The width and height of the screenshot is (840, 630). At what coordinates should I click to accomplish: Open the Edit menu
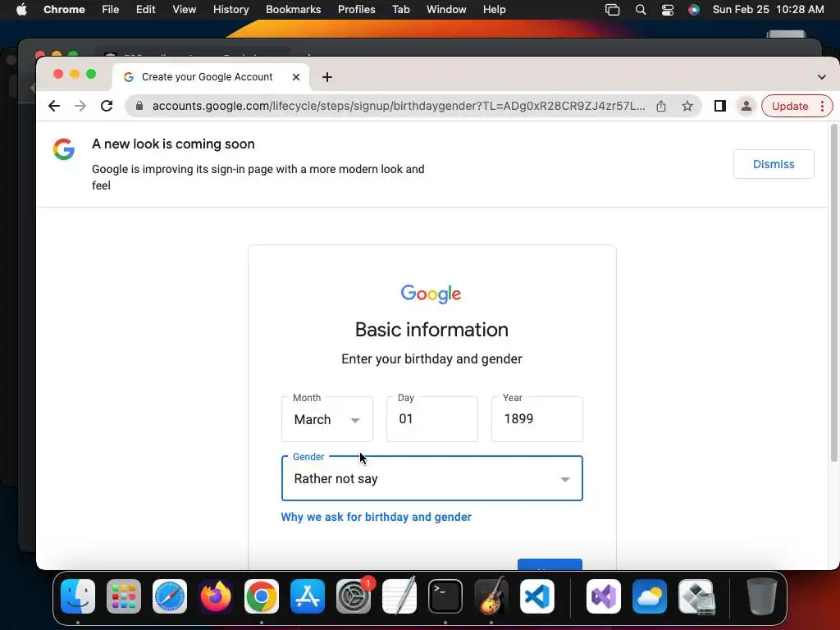[x=146, y=10]
